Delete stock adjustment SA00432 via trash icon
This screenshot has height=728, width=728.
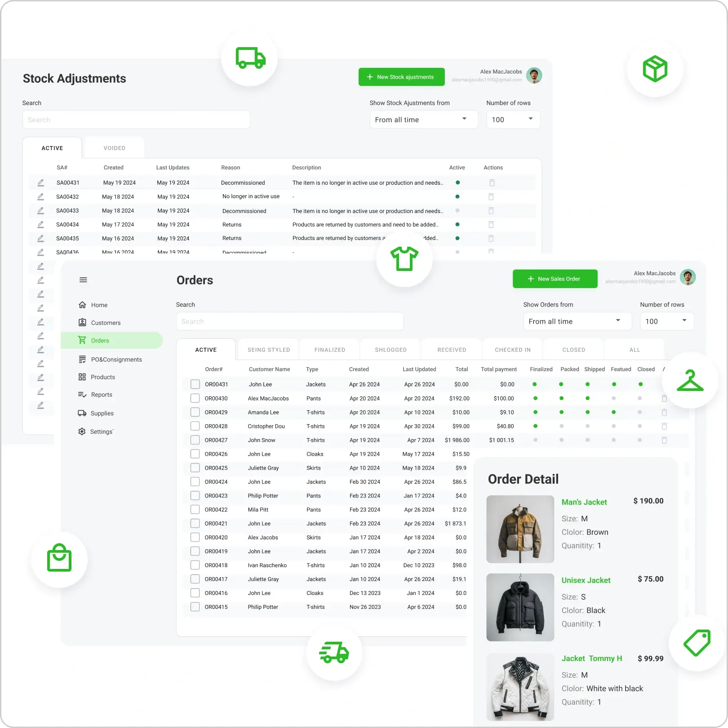[491, 197]
